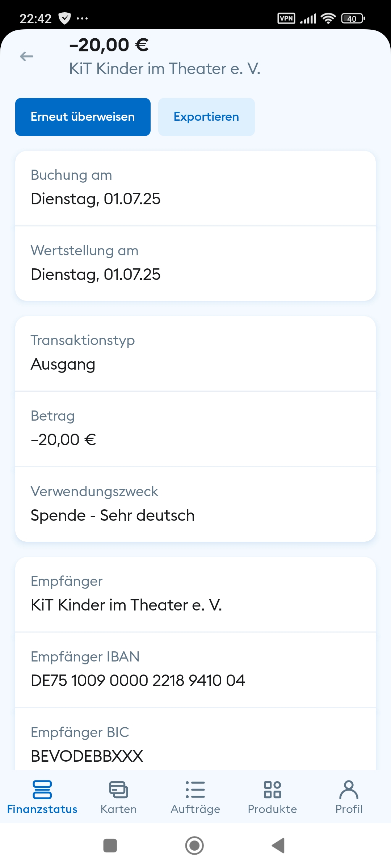
Task: Tap the Android back triangle
Action: click(278, 846)
